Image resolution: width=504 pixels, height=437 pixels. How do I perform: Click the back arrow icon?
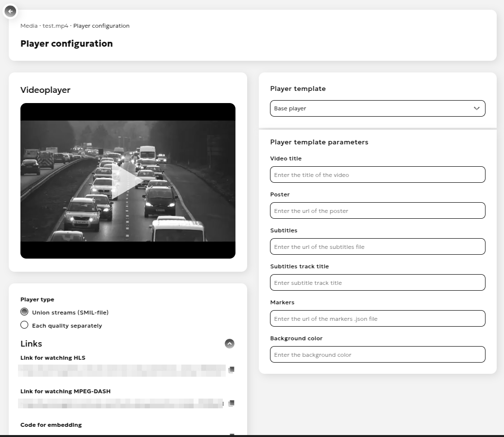[x=11, y=11]
